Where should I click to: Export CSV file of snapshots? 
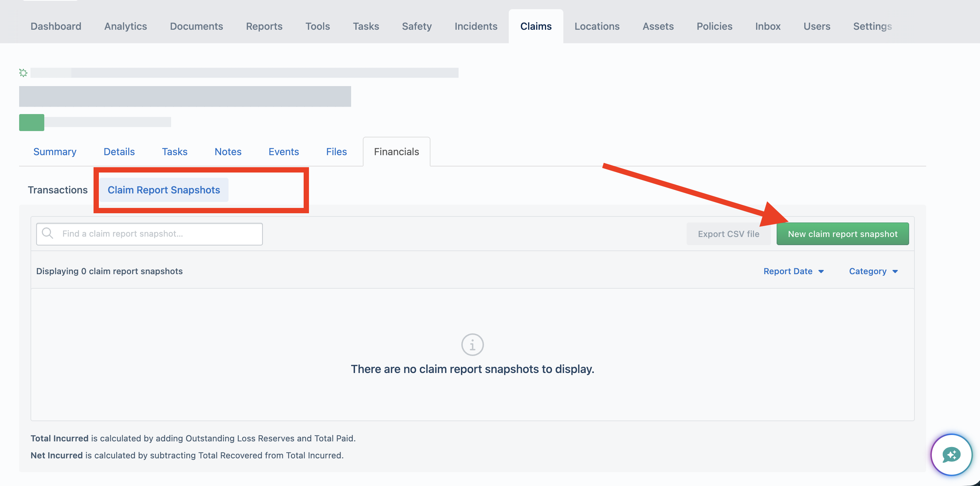728,234
